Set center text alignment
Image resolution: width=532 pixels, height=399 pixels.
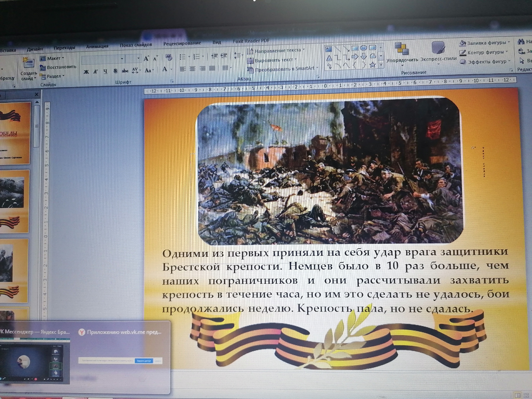point(192,69)
